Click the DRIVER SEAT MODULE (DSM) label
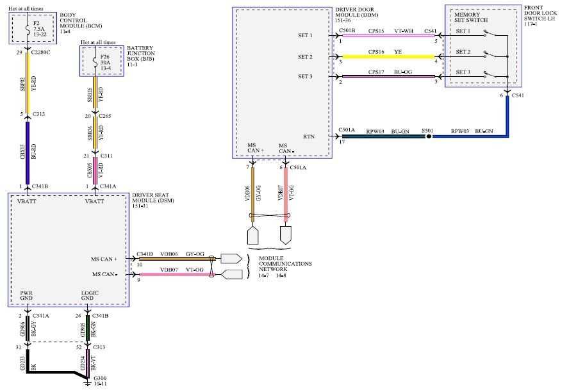This screenshot has width=569, height=392. pyautogui.click(x=153, y=200)
